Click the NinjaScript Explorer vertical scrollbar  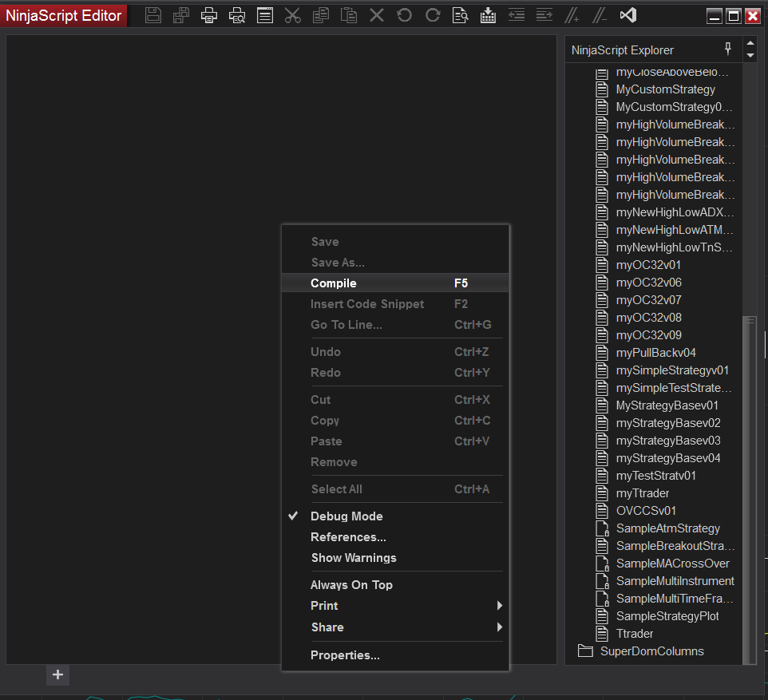coord(749,479)
